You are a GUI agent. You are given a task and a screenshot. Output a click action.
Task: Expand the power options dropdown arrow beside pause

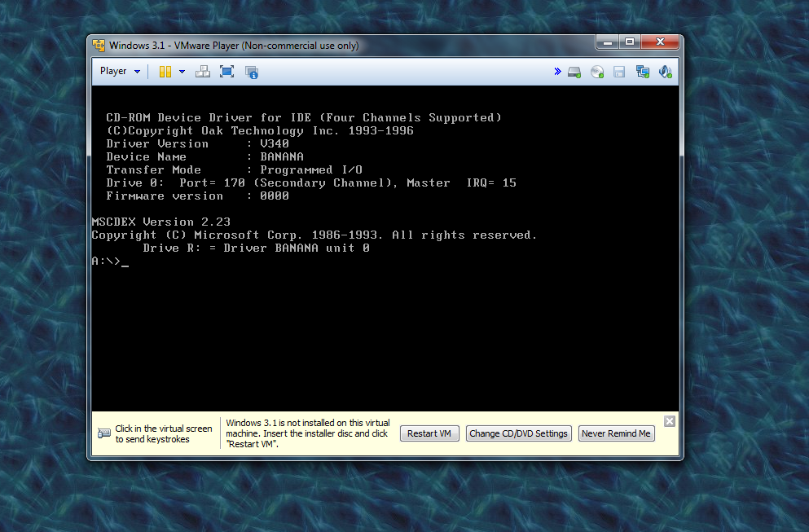(182, 72)
